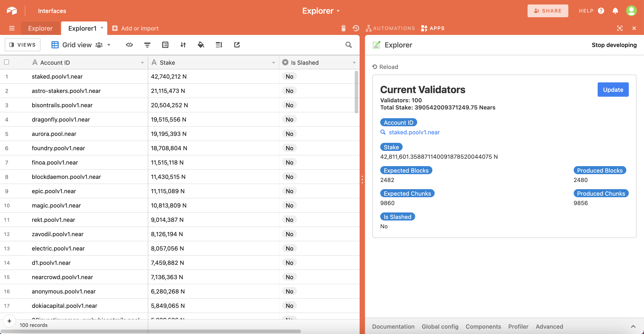Click the vertical grid scrollbar
Image resolution: width=644 pixels, height=334 pixels.
point(356,92)
